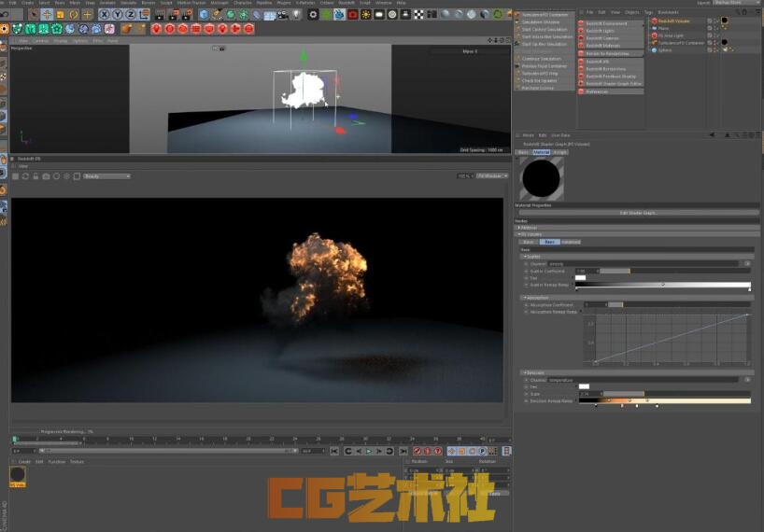Click the coordinate system icon
Viewport: 764px width, 532px height.
[144, 15]
